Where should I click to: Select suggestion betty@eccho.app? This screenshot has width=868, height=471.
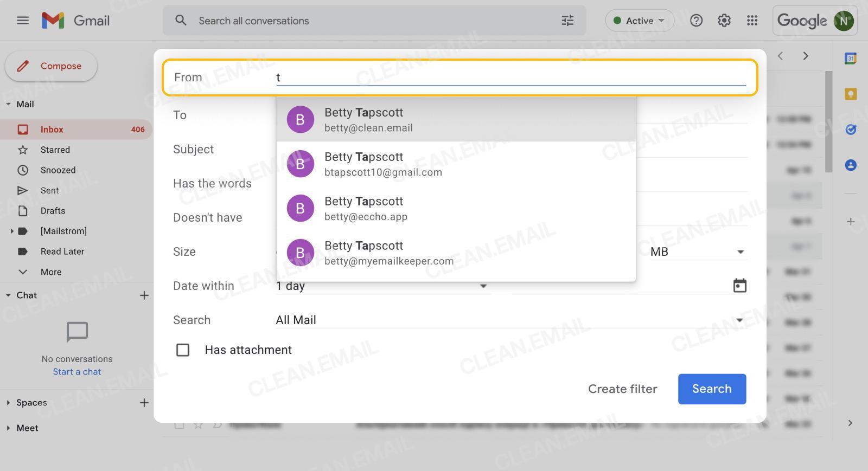tap(456, 208)
